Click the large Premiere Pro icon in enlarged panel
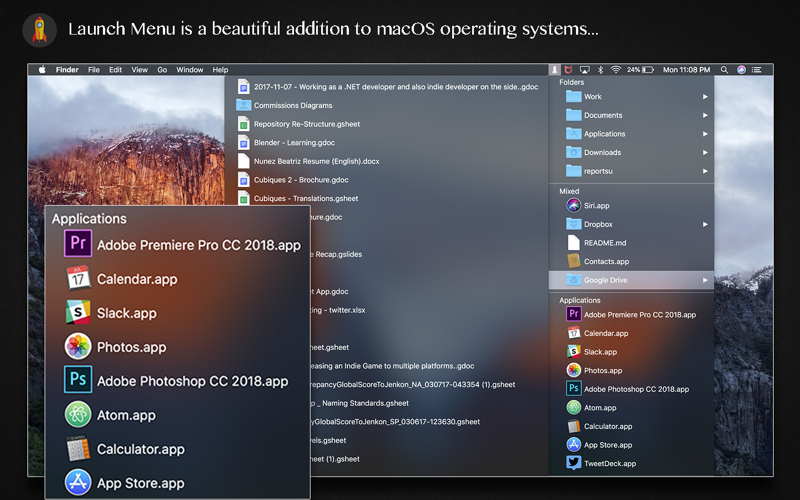The width and height of the screenshot is (800, 500). click(x=78, y=243)
